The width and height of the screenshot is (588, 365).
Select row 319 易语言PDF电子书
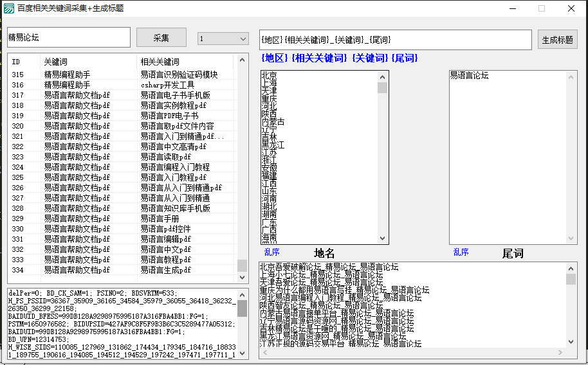[x=122, y=116]
